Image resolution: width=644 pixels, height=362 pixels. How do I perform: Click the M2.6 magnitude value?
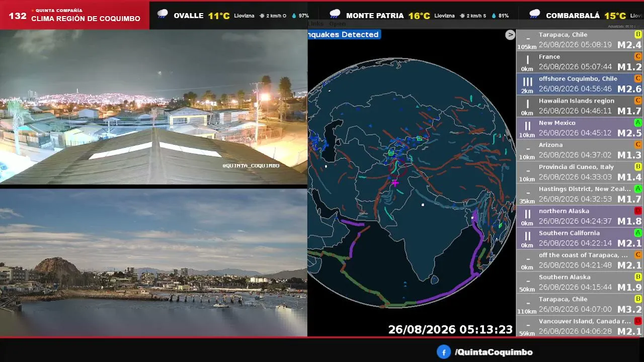629,89
